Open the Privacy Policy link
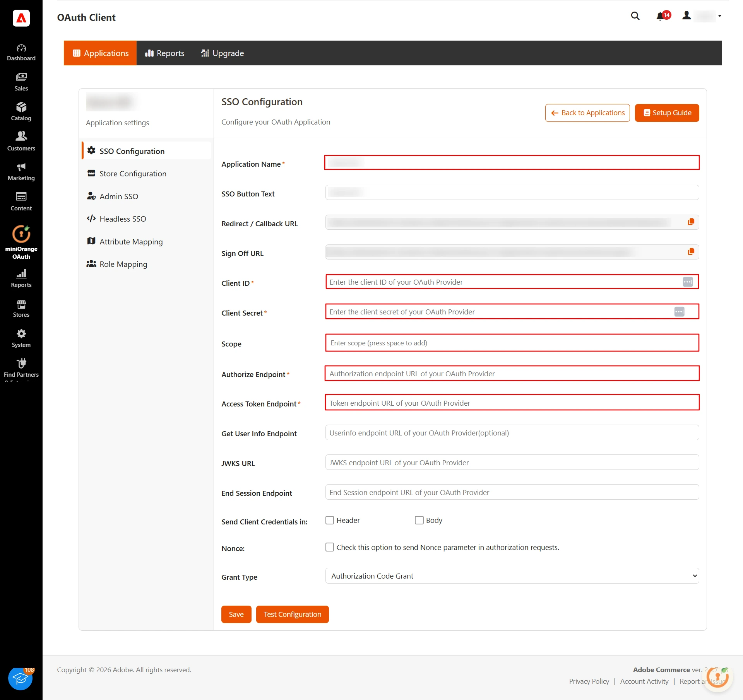Viewport: 743px width, 700px height. [589, 681]
